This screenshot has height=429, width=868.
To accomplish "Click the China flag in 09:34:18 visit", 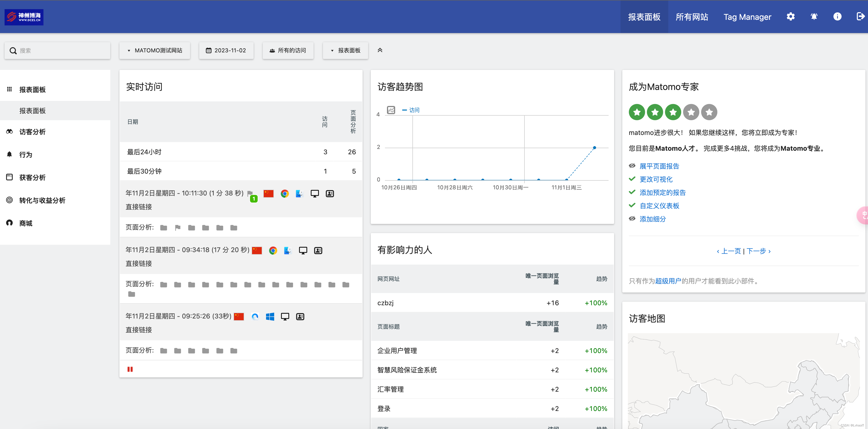I will [x=257, y=250].
